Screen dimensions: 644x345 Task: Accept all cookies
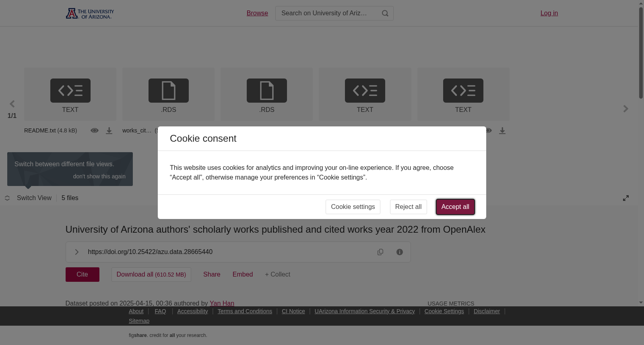[455, 207]
